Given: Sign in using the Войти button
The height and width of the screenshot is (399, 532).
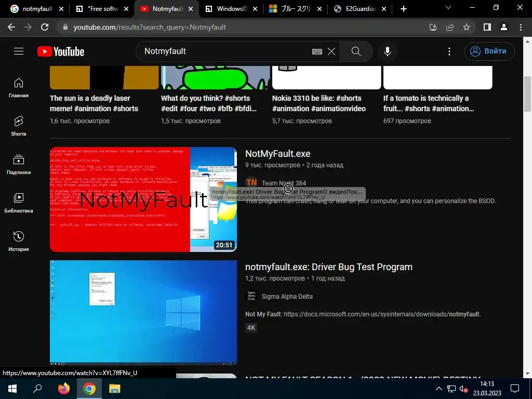Looking at the screenshot, I should (489, 51).
